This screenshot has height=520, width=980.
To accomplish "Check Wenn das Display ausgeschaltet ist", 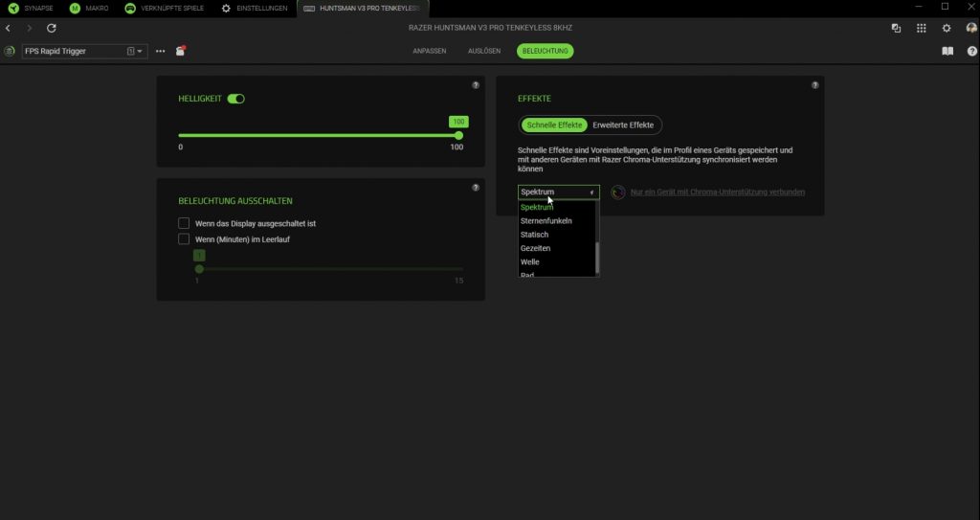I will pos(184,223).
